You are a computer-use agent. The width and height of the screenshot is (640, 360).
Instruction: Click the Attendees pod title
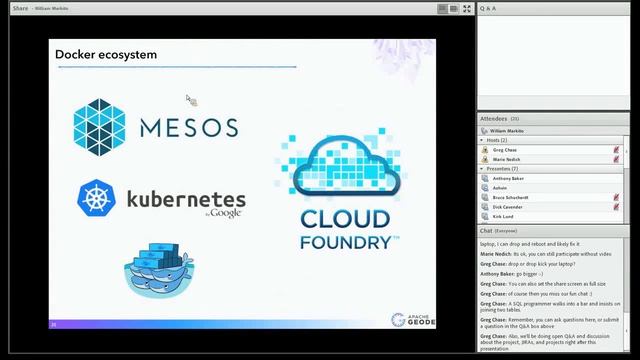coord(493,119)
